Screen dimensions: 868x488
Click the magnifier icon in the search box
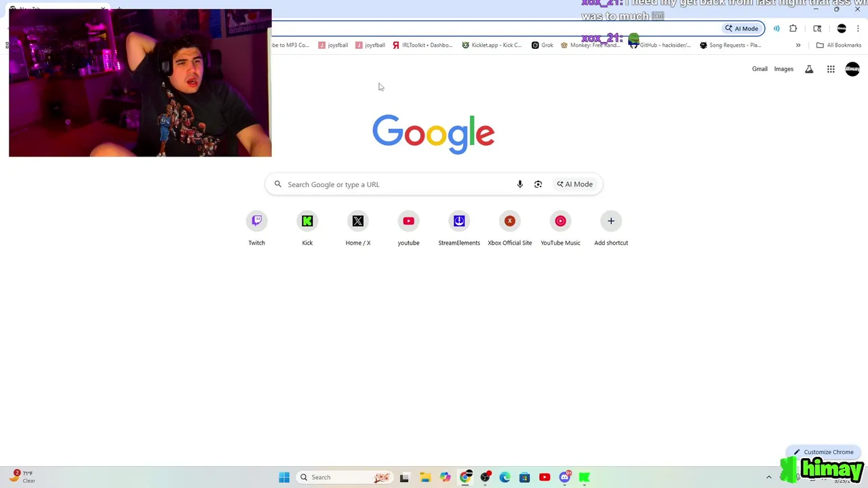pos(278,184)
